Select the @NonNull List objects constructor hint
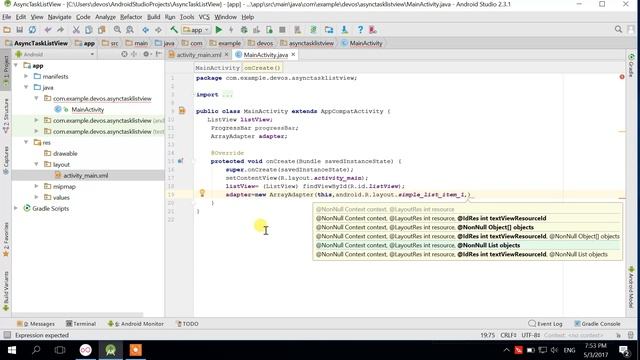This screenshot has height=360, width=640. 467,245
